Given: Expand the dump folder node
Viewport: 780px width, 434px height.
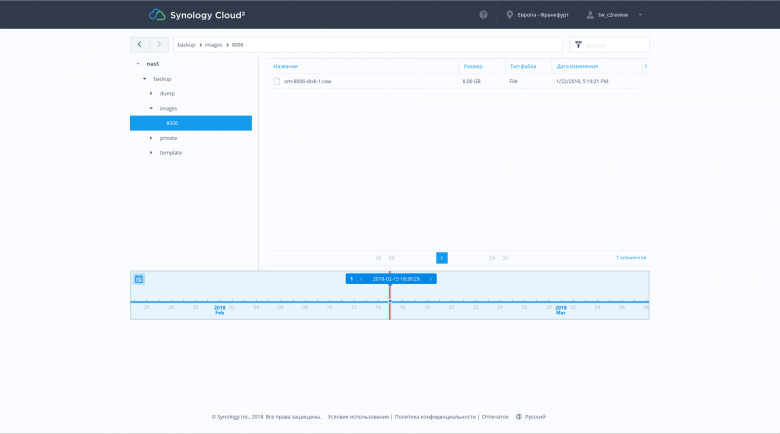Looking at the screenshot, I should pos(151,93).
